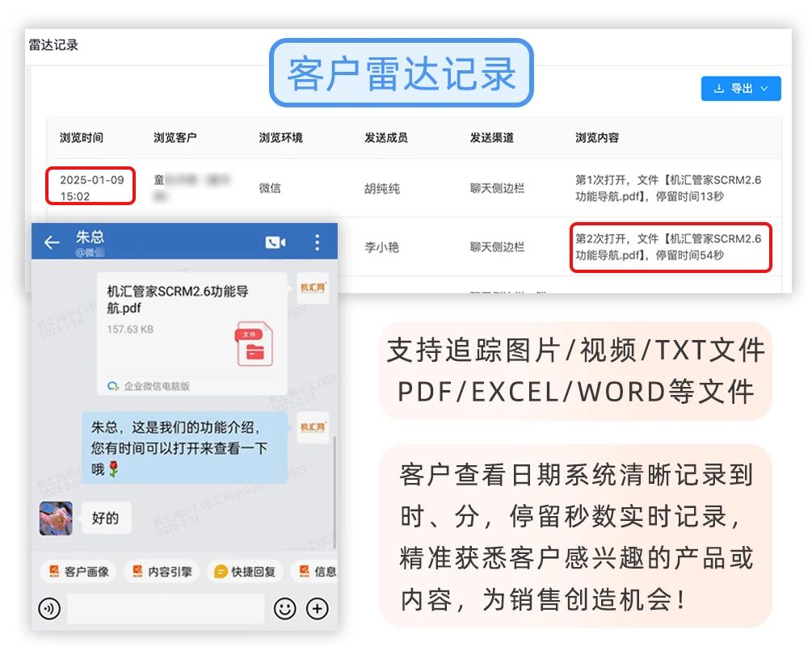Open the emoji picker smiley icon

[284, 608]
